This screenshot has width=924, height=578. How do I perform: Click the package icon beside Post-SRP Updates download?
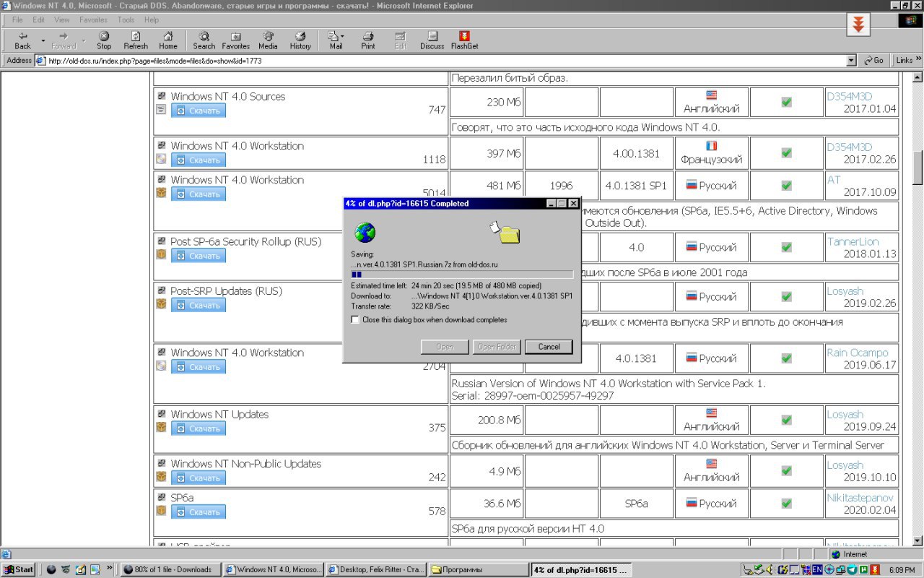click(161, 304)
